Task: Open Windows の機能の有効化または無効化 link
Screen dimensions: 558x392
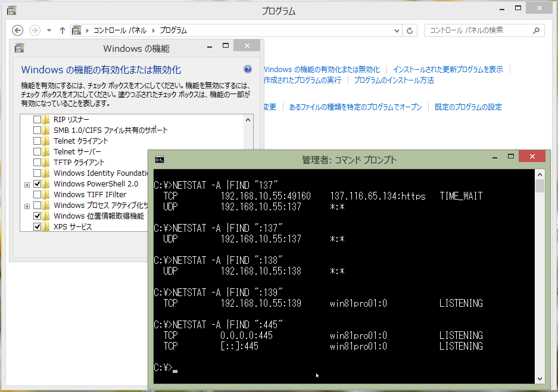Action: [322, 70]
